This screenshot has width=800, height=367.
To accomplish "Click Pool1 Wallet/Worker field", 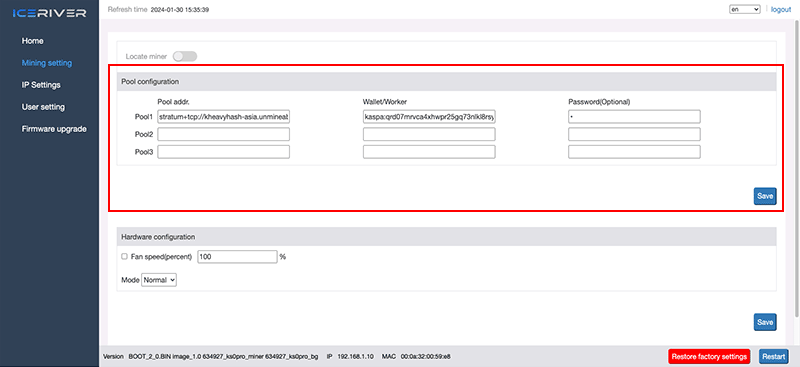I will click(429, 117).
